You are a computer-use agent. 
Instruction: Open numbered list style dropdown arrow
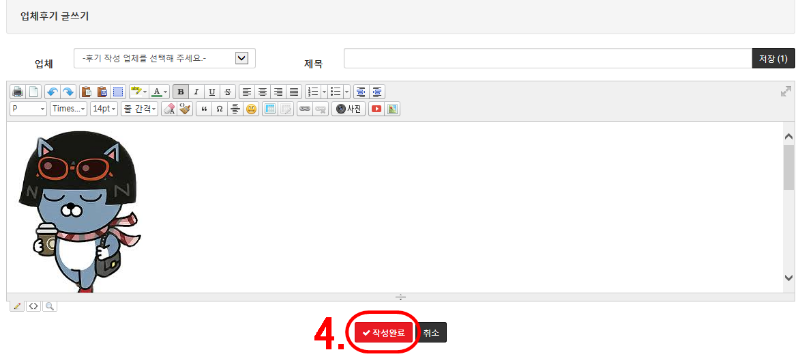[324, 92]
